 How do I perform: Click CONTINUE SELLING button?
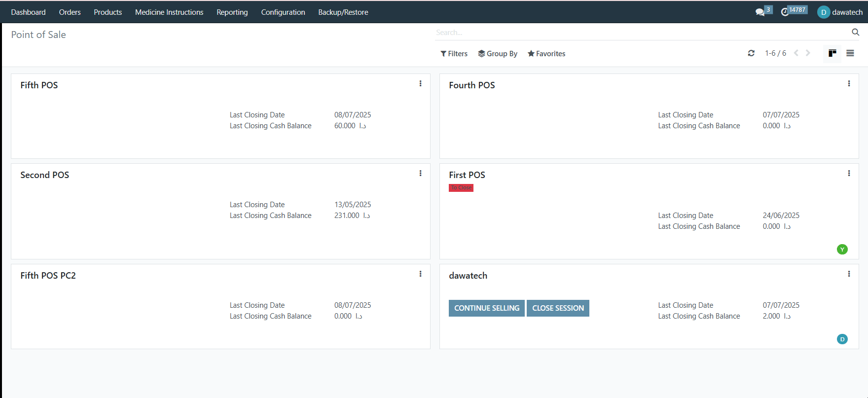(487, 308)
